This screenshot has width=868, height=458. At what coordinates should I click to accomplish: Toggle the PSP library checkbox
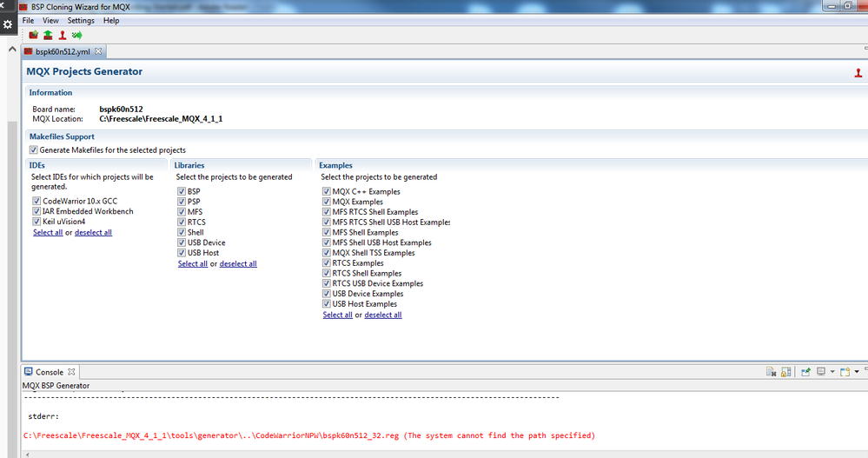click(x=182, y=202)
